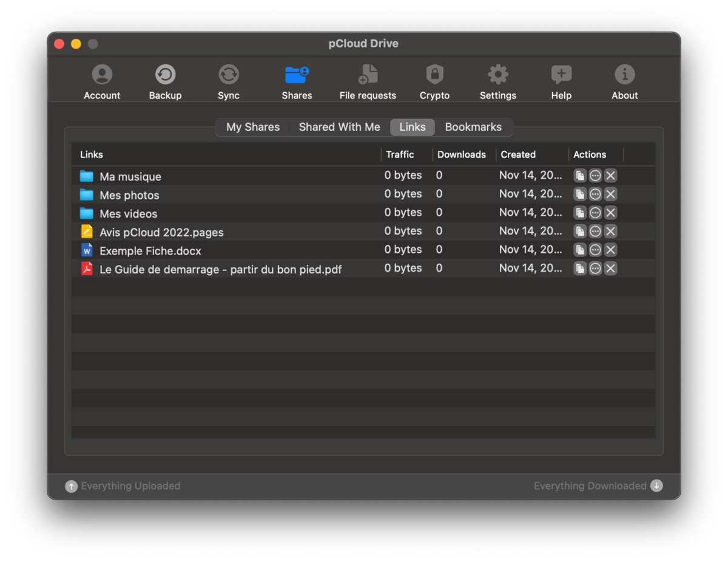
Task: Sort by the Traffic column header
Action: coord(406,155)
